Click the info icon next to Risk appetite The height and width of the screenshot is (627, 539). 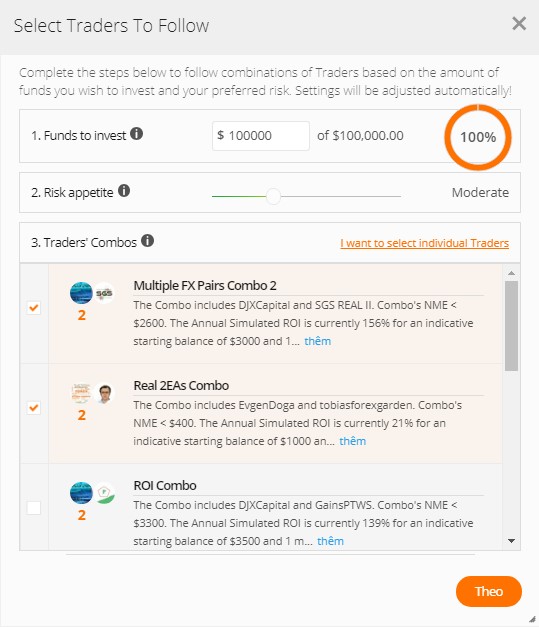click(x=124, y=191)
